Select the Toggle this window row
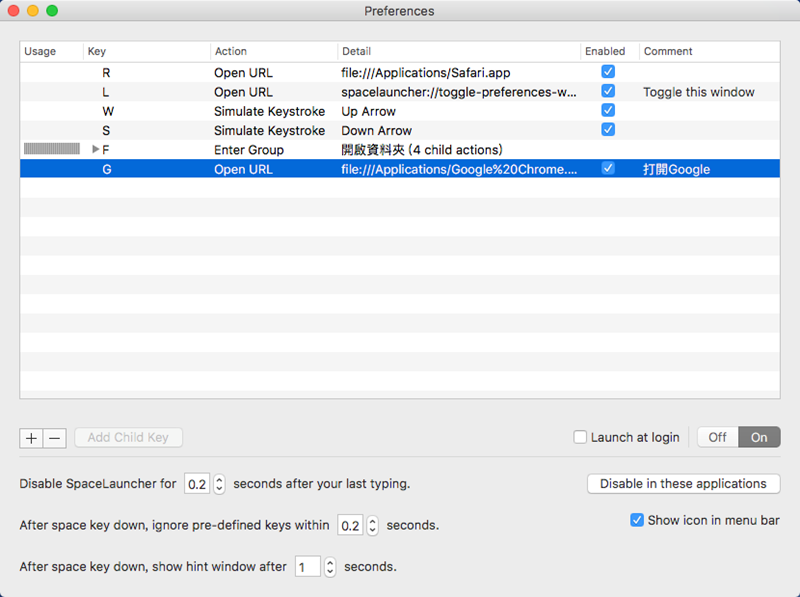 400,92
